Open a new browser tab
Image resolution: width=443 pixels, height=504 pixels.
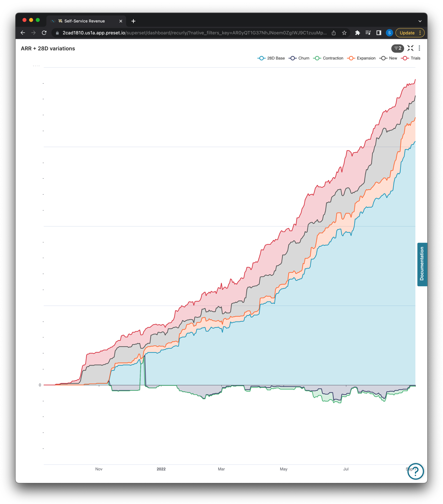click(133, 21)
